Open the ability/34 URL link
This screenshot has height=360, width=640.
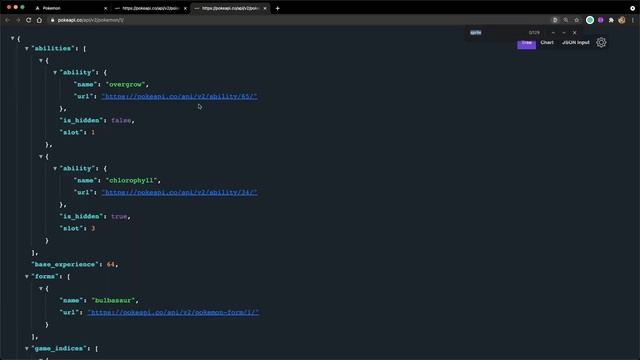pos(180,192)
